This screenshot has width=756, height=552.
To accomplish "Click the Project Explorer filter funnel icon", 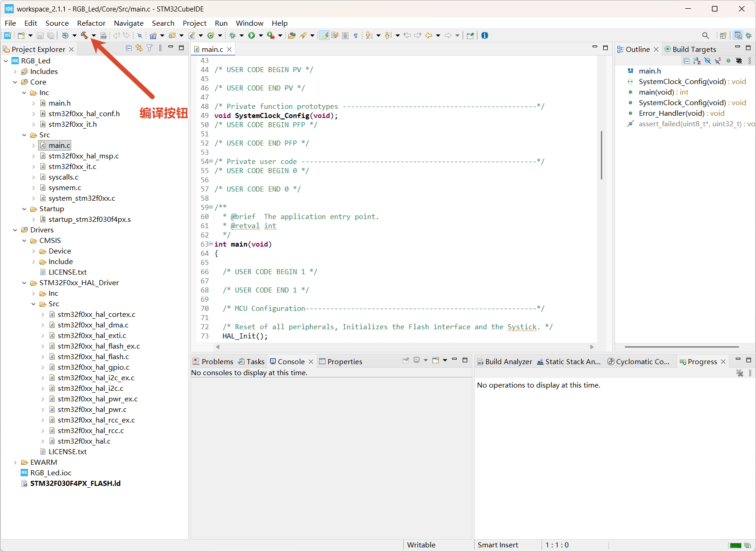I will [150, 48].
